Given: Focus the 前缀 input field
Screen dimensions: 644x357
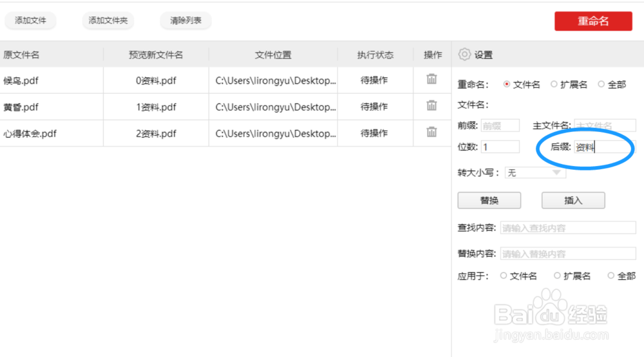Looking at the screenshot, I should [x=500, y=125].
